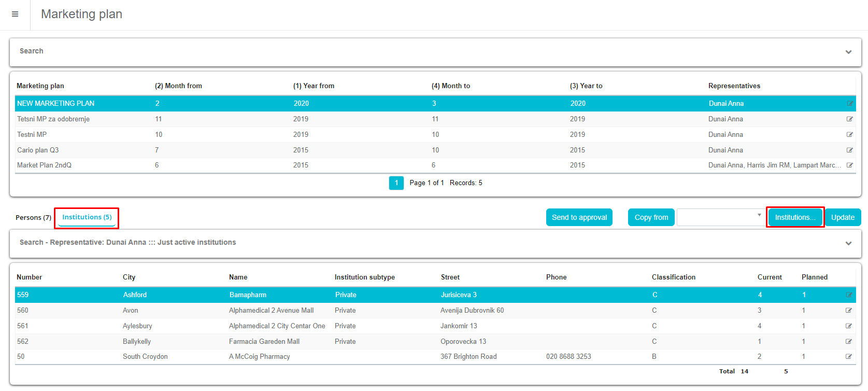This screenshot has width=868, height=391.
Task: Edit institution 561 in Aylesbury
Action: [848, 326]
